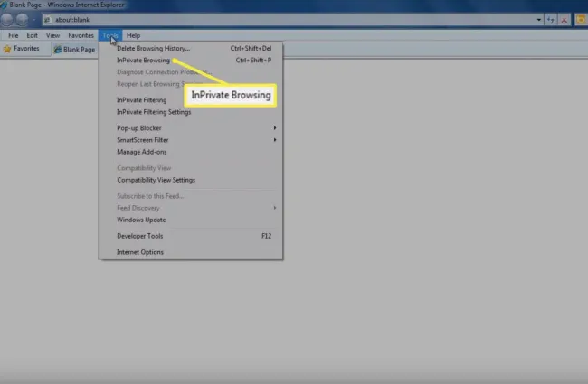Click the search provider icon at toolbar edge
This screenshot has width=588, height=384.
582,20
